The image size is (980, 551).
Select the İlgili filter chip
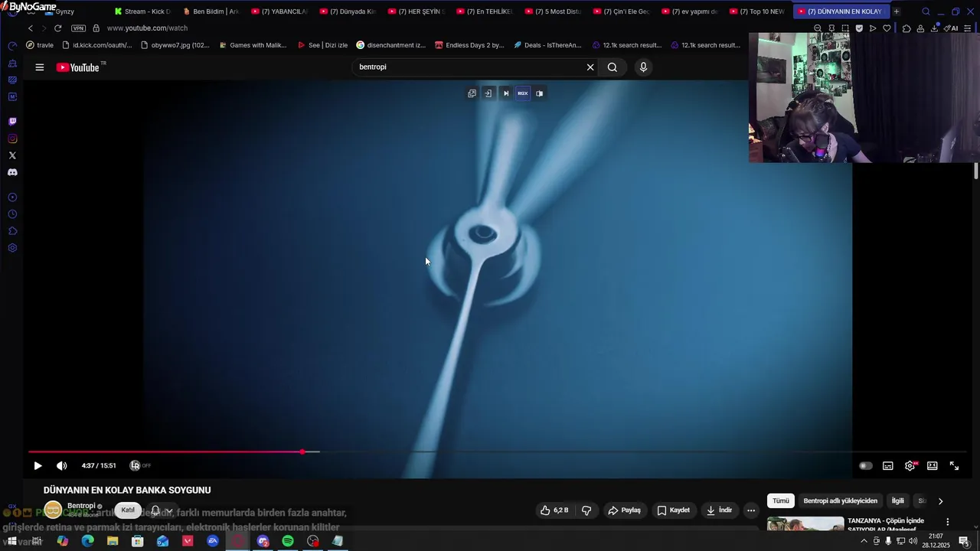point(897,500)
